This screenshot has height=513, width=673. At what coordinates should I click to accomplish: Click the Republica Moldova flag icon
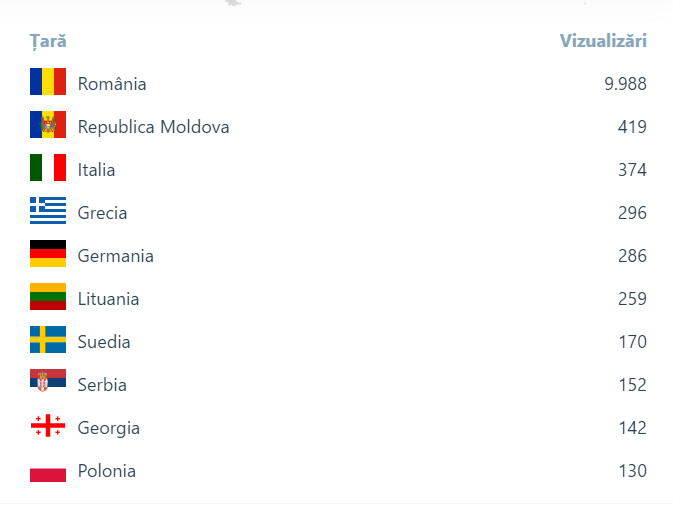[48, 125]
